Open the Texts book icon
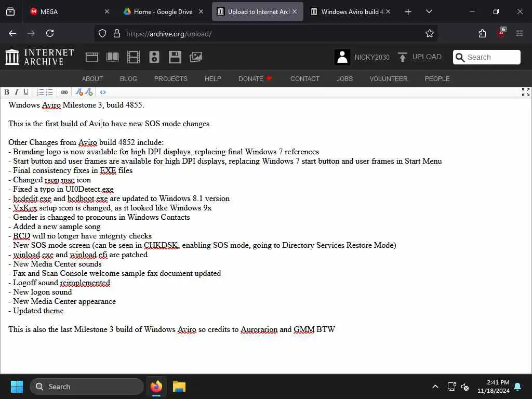 point(113,57)
